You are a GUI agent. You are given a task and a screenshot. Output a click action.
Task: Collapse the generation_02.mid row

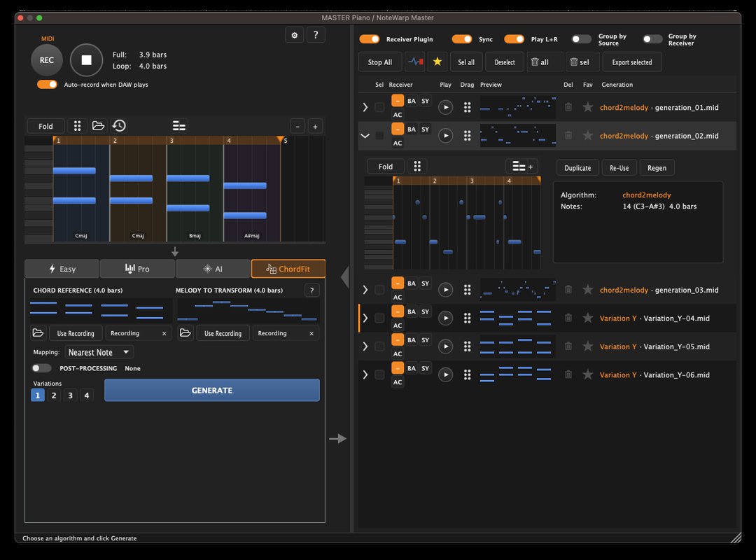point(365,136)
